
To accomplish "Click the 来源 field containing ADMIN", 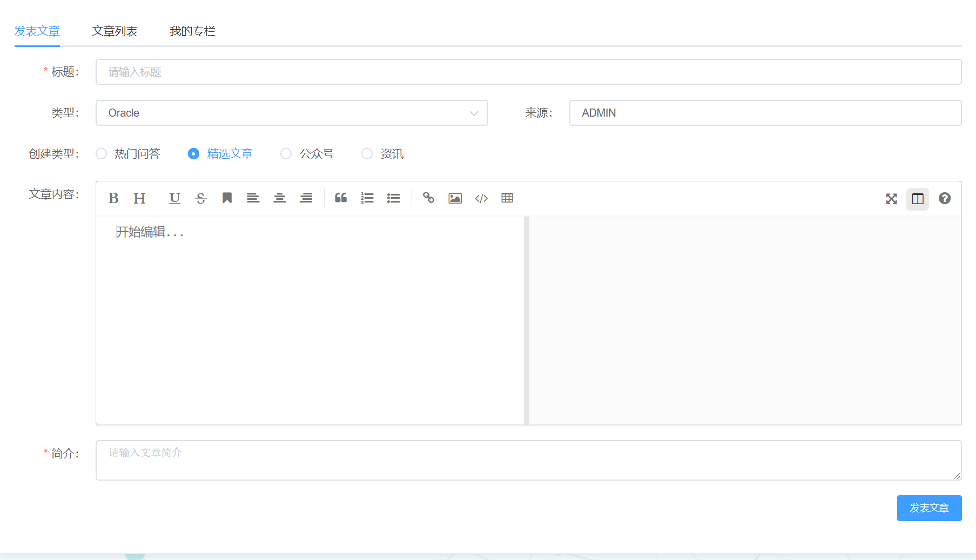I will 765,113.
